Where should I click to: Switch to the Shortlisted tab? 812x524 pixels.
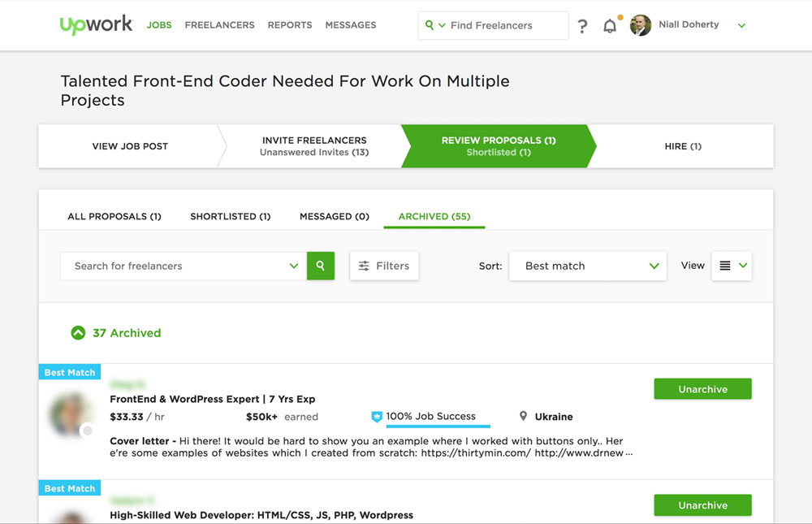[231, 216]
